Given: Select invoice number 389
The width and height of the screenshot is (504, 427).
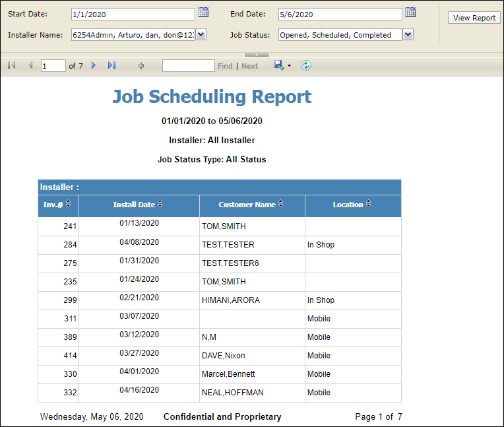Looking at the screenshot, I should coord(70,337).
